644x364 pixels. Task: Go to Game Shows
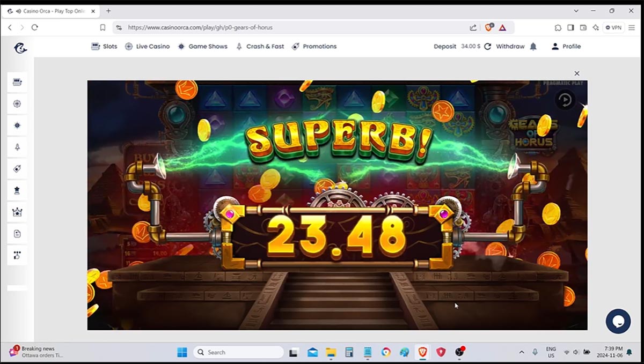point(202,47)
